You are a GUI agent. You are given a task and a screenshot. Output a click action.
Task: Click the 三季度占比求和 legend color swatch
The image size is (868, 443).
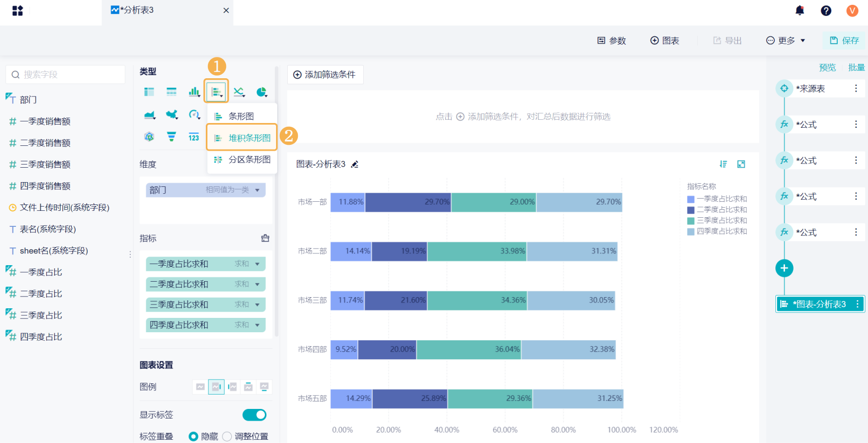tap(690, 220)
